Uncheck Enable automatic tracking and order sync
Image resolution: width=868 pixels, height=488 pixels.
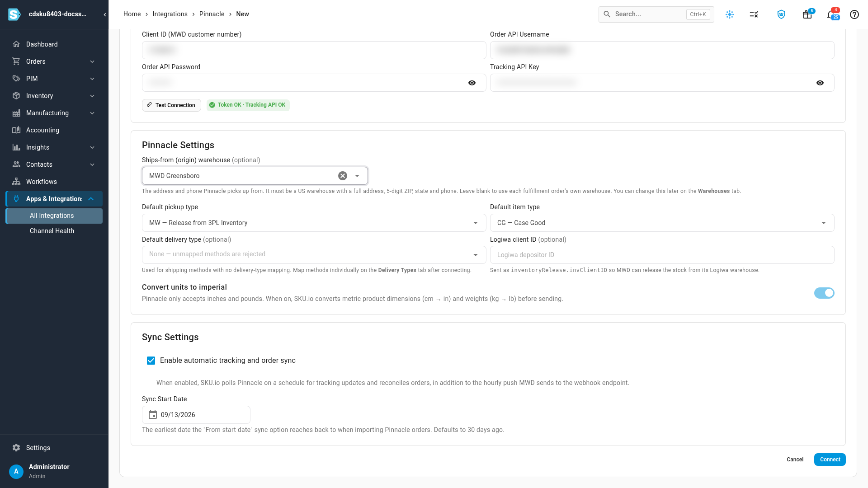click(x=151, y=361)
